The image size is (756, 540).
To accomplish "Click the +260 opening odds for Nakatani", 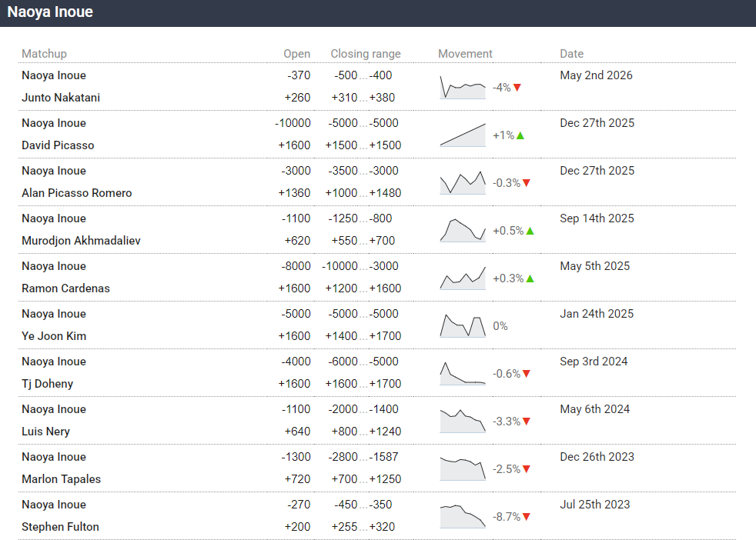I will click(x=297, y=97).
